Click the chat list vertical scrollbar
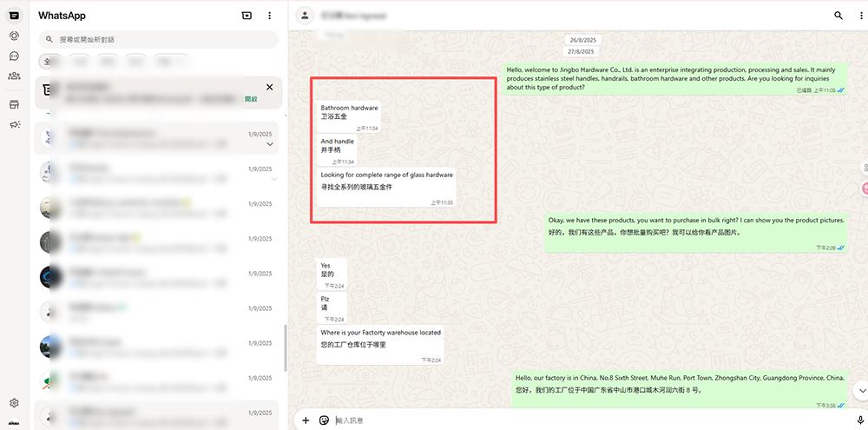The height and width of the screenshot is (430, 868). pyautogui.click(x=285, y=347)
